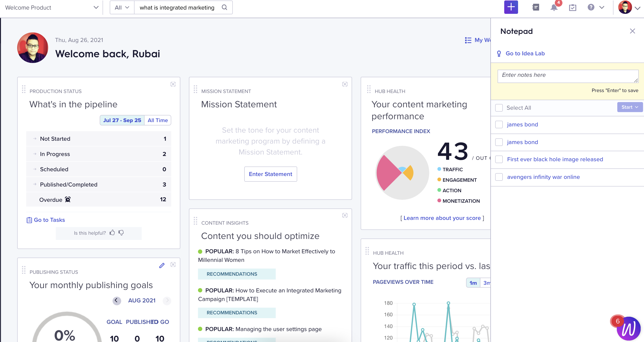The width and height of the screenshot is (644, 342).
Task: Open Recommendations for Integrated Marketing Campaign
Action: tap(237, 313)
